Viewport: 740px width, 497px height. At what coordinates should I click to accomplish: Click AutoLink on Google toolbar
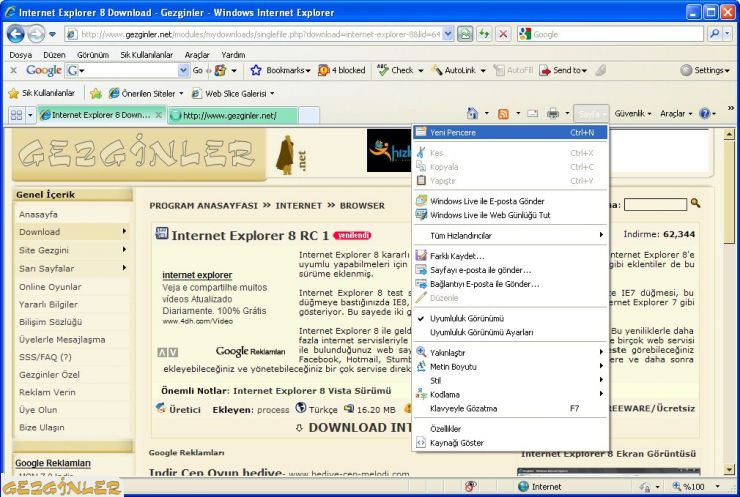coord(460,70)
